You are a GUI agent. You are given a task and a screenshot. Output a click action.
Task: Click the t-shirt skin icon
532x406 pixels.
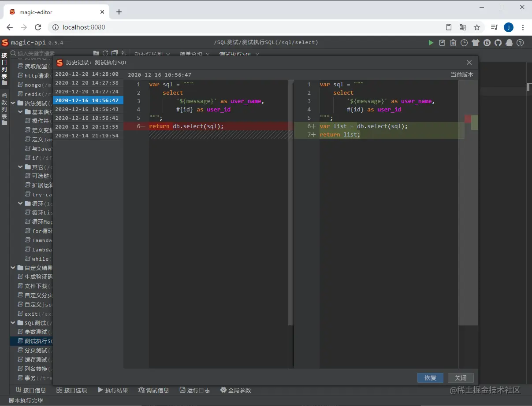(x=476, y=43)
